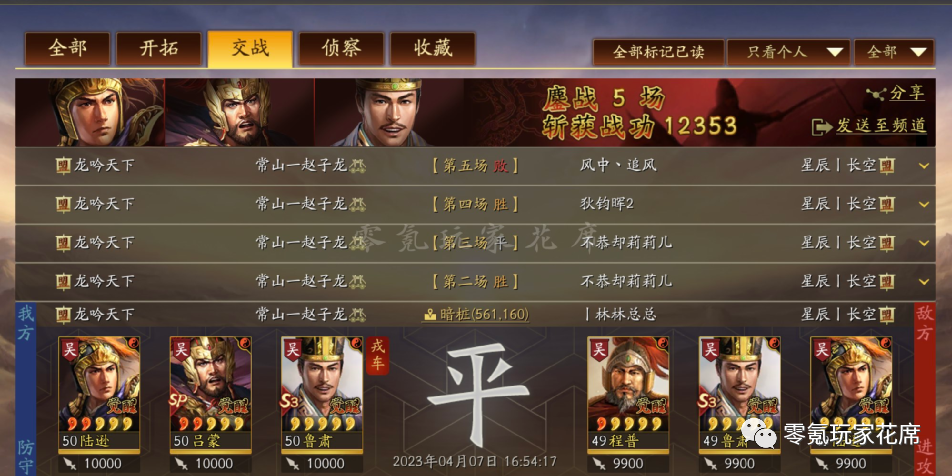Image resolution: width=952 pixels, height=476 pixels.
Task: Click the 戎车 badge next to 鲁肃
Action: 377,356
